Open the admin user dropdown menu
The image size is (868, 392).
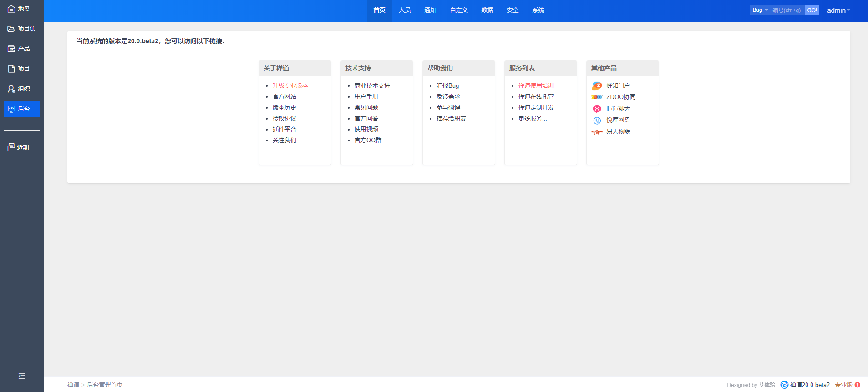pyautogui.click(x=838, y=10)
